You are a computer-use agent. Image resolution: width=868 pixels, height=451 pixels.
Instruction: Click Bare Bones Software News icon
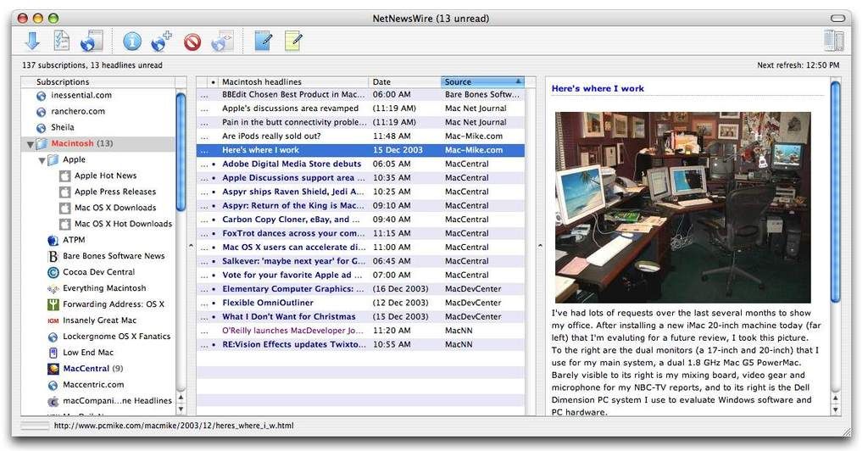[x=53, y=256]
